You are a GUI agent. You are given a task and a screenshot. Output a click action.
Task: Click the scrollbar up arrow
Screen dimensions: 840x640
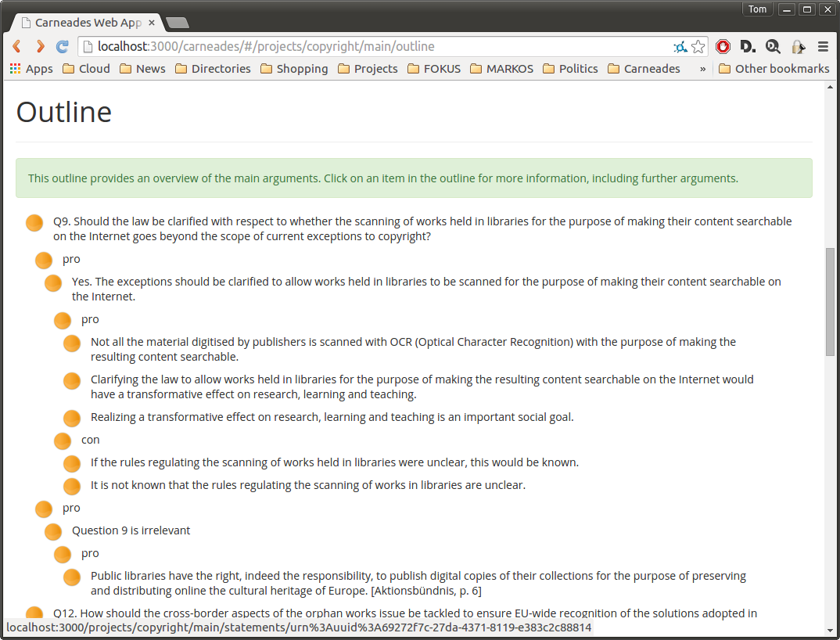coord(831,88)
